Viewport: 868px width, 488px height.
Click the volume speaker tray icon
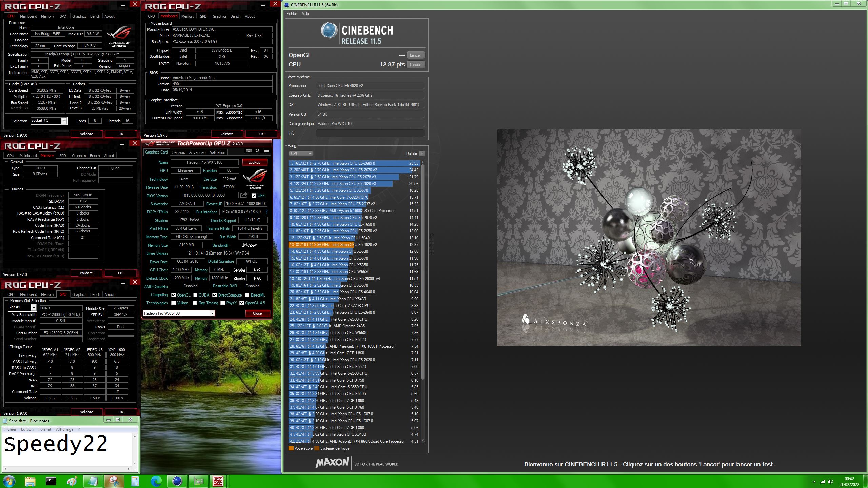pyautogui.click(x=830, y=482)
